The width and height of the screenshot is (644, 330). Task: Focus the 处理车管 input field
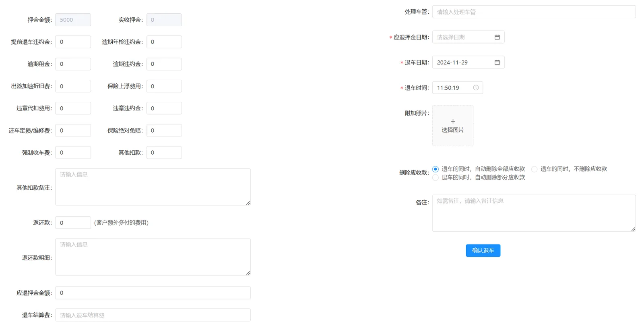(x=534, y=12)
